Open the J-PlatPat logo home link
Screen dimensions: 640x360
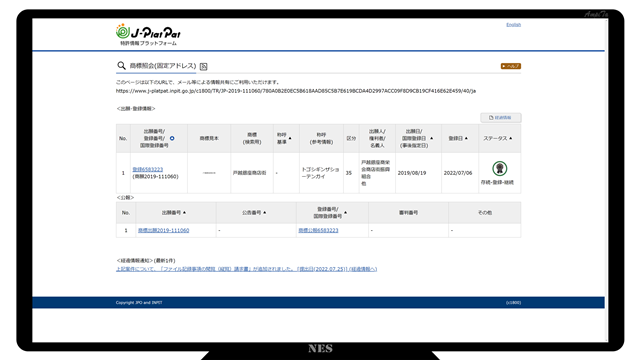(148, 35)
